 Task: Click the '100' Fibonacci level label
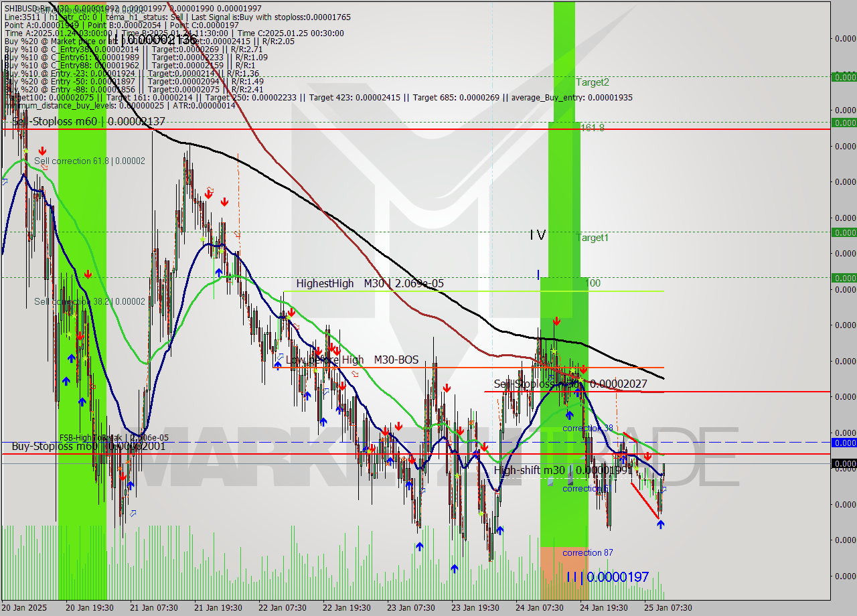pyautogui.click(x=593, y=283)
